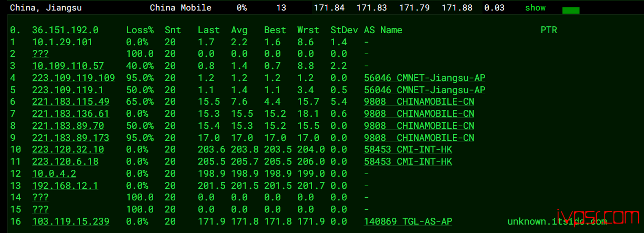Viewport: 644px width, 233px height.
Task: Open hop 6 IP 221.183.115.49
Action: pos(71,102)
